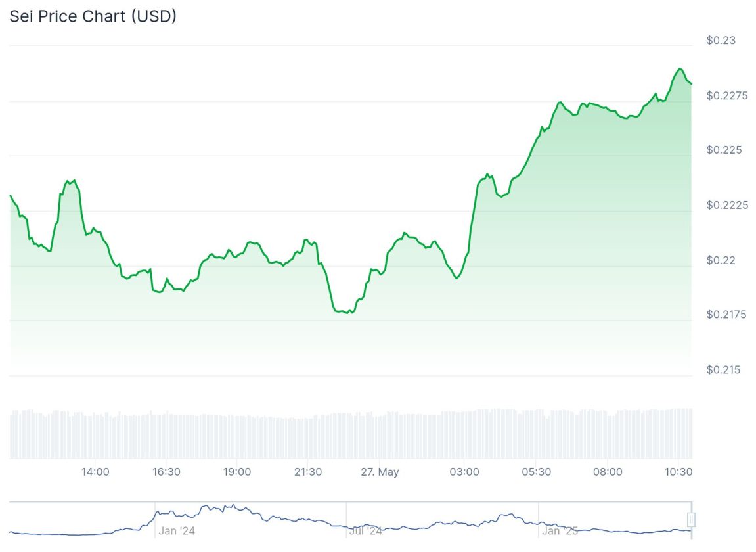This screenshot has height=552, width=756.
Task: Click the 27. May date label
Action: tap(379, 472)
